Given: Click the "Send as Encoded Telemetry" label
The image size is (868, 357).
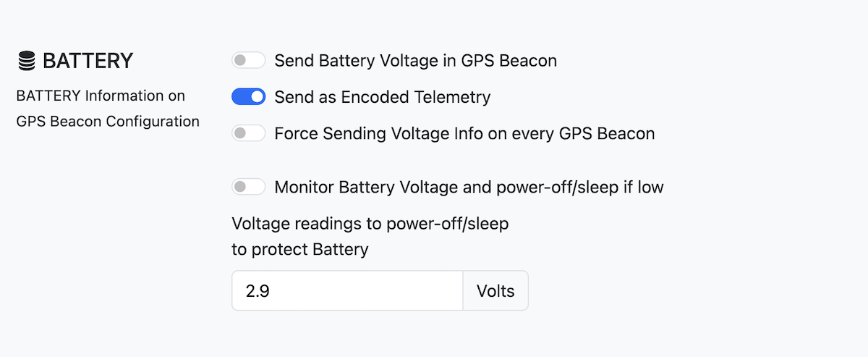Looking at the screenshot, I should (x=382, y=97).
